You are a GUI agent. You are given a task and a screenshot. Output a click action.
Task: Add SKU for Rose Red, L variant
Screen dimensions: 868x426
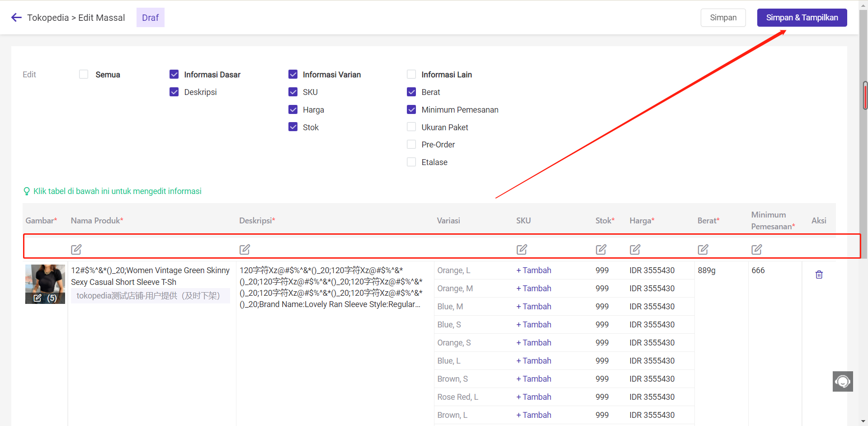tap(533, 397)
